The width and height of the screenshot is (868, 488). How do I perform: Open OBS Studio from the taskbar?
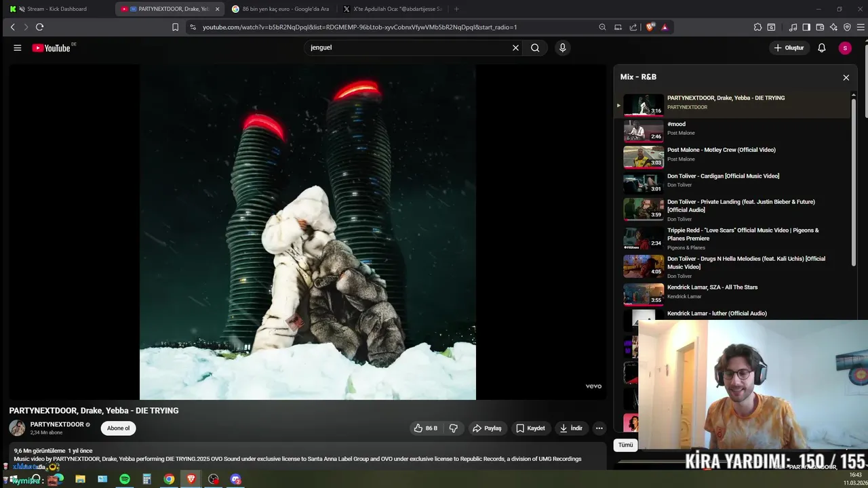pos(214,479)
